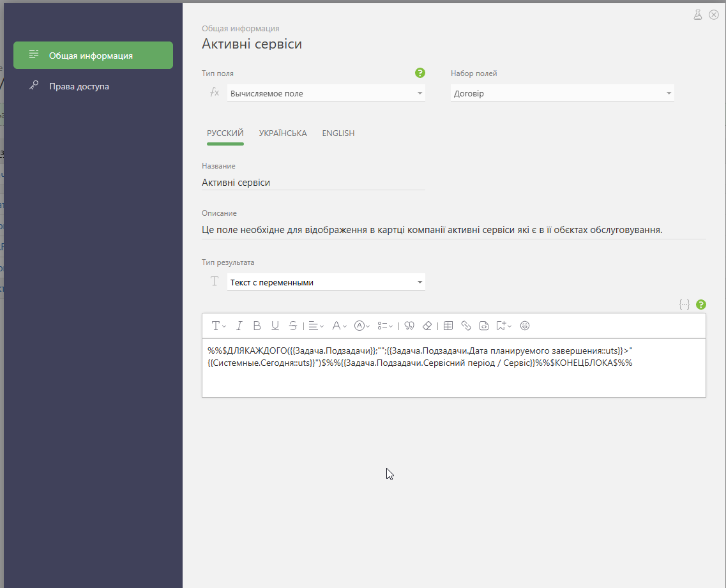
Task: Insert a link via chain icon
Action: (465, 326)
